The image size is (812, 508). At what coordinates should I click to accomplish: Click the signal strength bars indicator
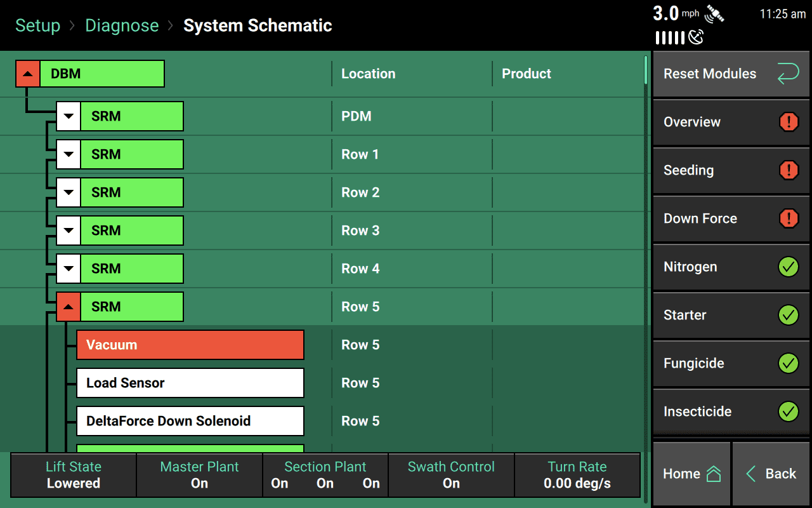[670, 37]
